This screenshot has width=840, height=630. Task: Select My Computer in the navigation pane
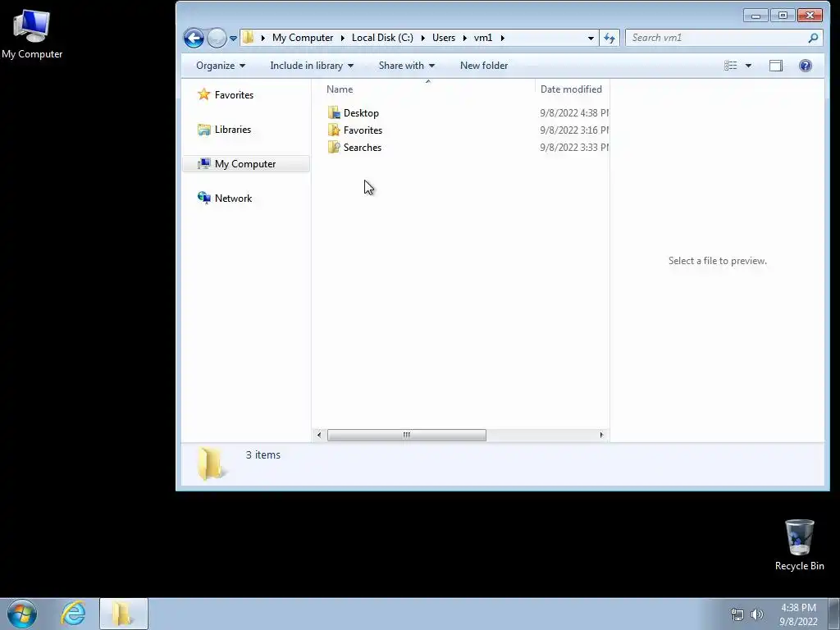245,164
